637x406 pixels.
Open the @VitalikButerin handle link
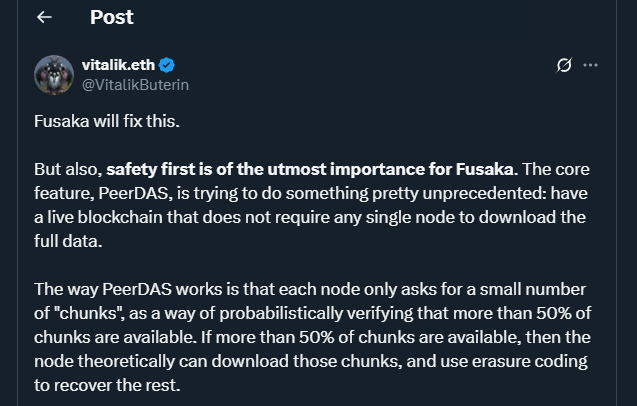pyautogui.click(x=135, y=85)
